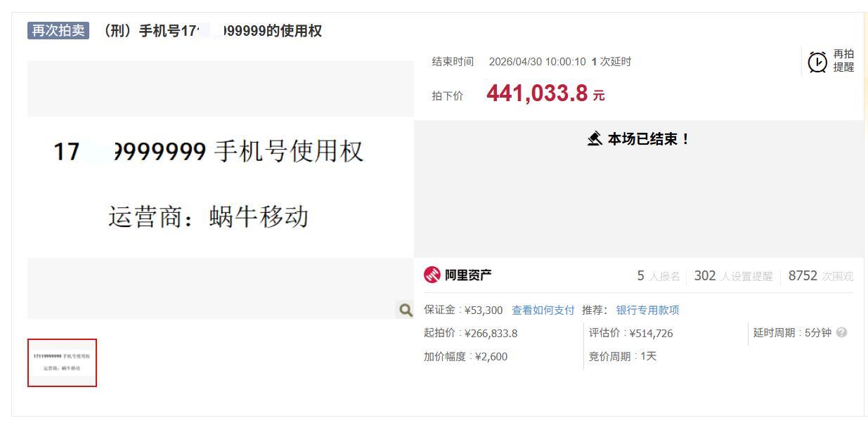
Task: Click the 302 人设置提醒 count
Action: pyautogui.click(x=733, y=276)
